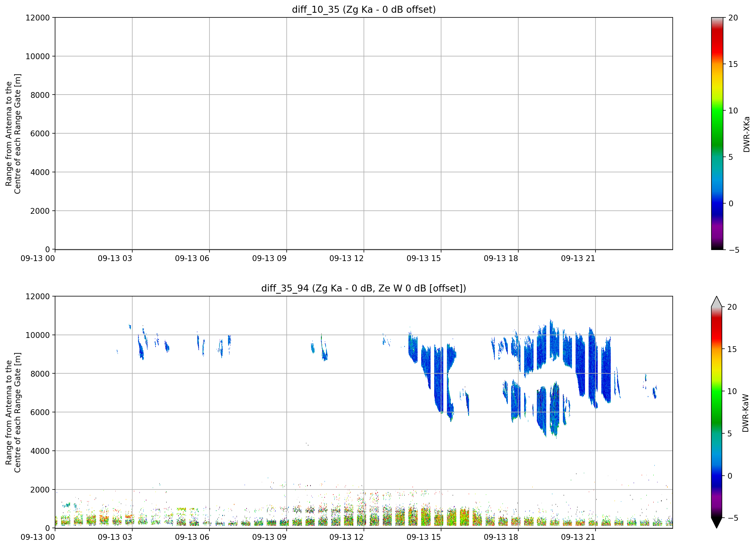Click the '6000' y-tick of the diff_35_94 plot
Viewport: 756px width, 547px height.
(40, 412)
